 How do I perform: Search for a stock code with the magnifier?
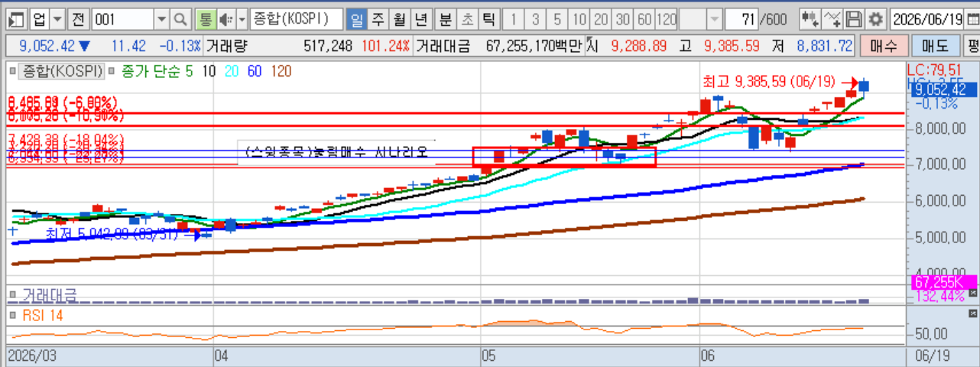[180, 18]
